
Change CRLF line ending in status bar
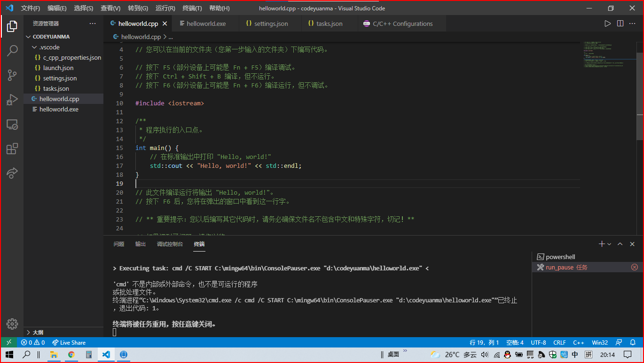(x=559, y=342)
